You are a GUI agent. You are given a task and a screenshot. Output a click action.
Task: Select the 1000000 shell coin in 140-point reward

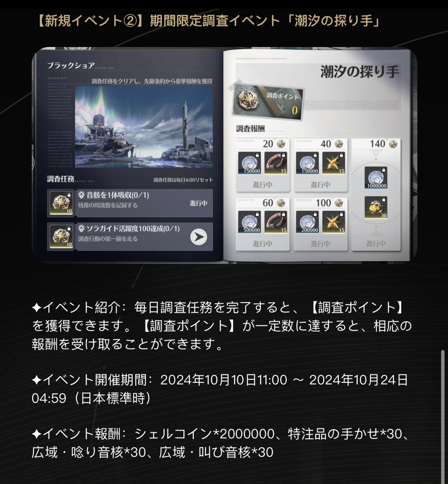(376, 178)
